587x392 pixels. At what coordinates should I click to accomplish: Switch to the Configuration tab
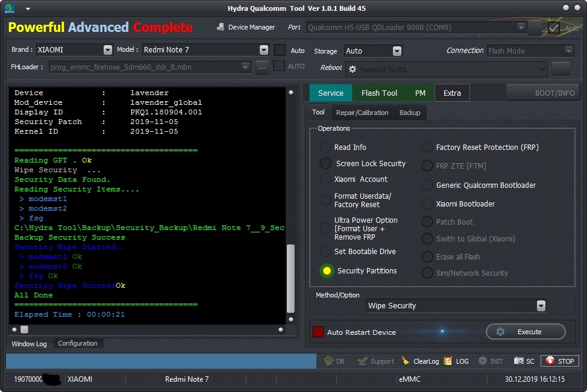coord(78,343)
